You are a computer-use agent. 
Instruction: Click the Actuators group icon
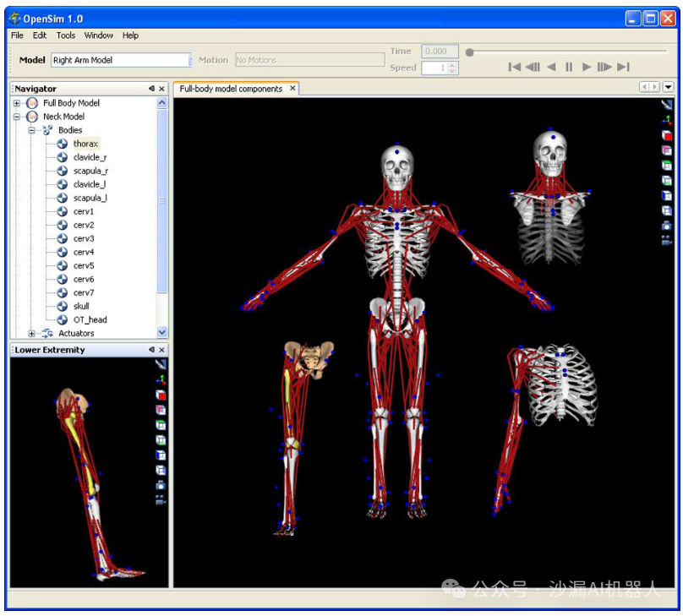click(47, 334)
